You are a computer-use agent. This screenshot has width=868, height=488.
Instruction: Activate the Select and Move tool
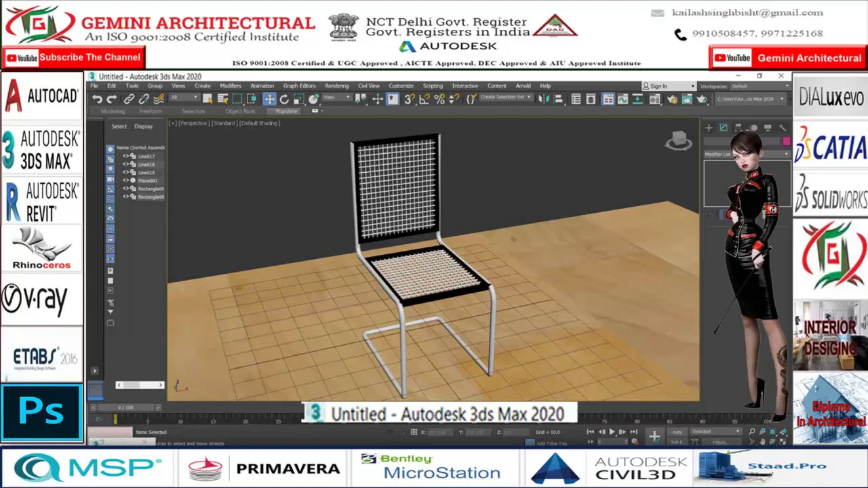coord(269,100)
